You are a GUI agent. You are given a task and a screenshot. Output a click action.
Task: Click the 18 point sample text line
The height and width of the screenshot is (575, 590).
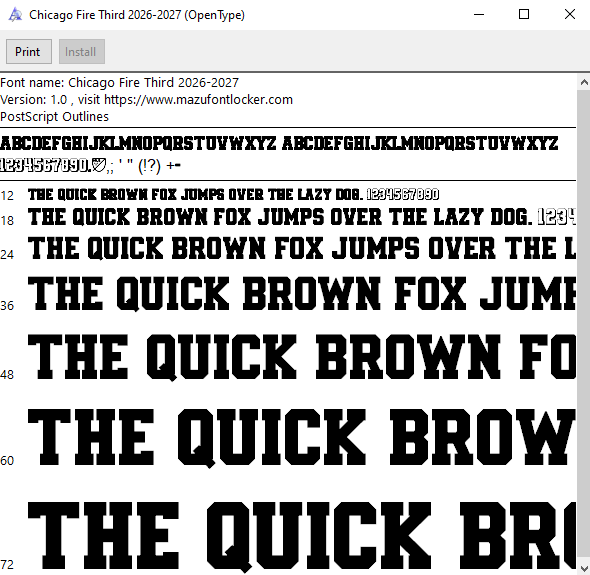[301, 217]
